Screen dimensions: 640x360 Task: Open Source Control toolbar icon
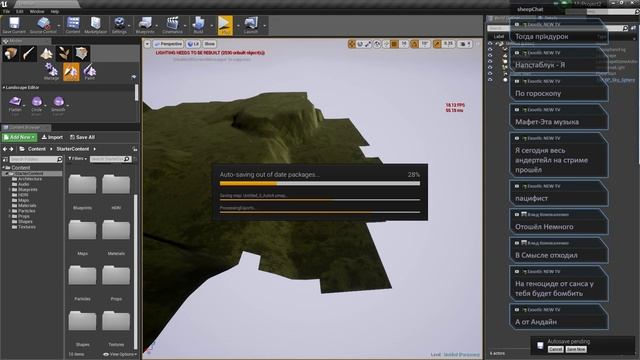[43, 25]
